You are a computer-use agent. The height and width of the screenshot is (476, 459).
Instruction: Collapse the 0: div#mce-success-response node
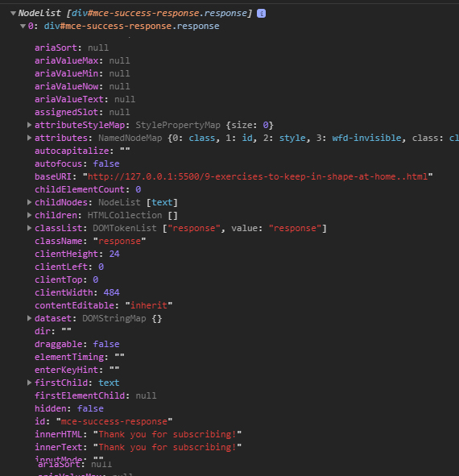23,27
